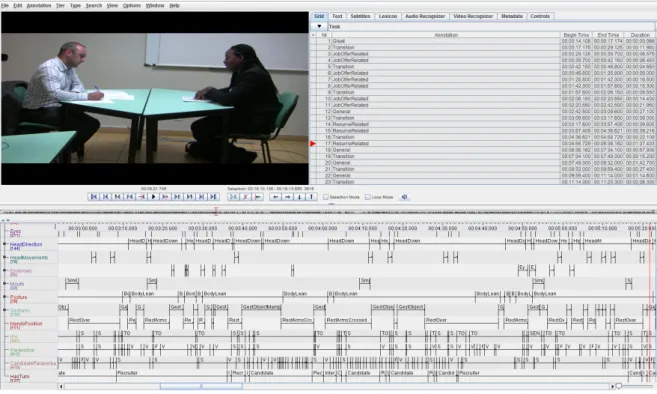Adjust the timeline zoom slider
Viewport: 657px width, 394px height.
pos(618,386)
